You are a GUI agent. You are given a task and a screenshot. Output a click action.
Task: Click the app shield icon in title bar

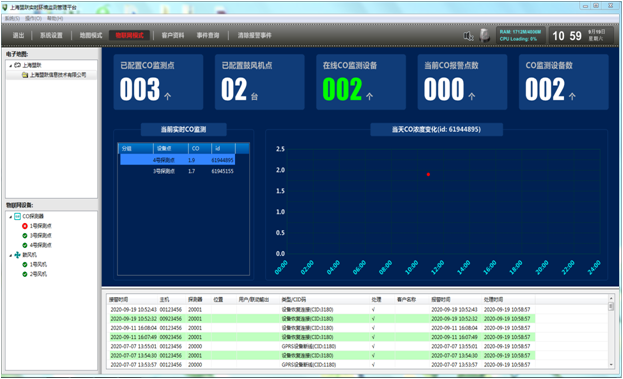(x=5, y=7)
